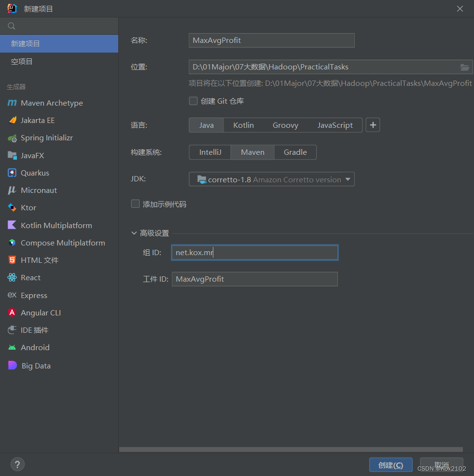Click the IntelliJ IDEA logo in title bar
This screenshot has width=474, height=476.
pos(12,9)
